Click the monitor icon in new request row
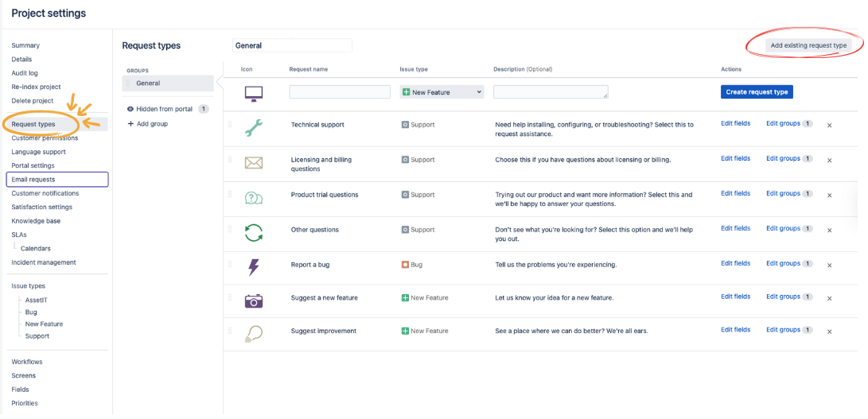 254,93
